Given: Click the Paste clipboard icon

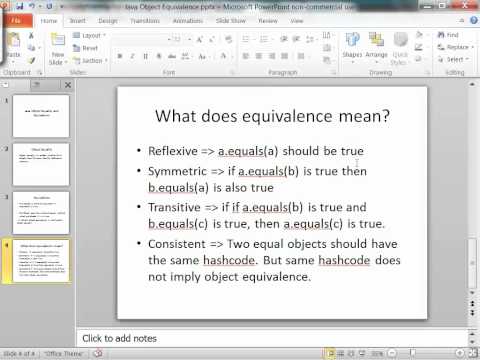Looking at the screenshot, I should [14, 41].
